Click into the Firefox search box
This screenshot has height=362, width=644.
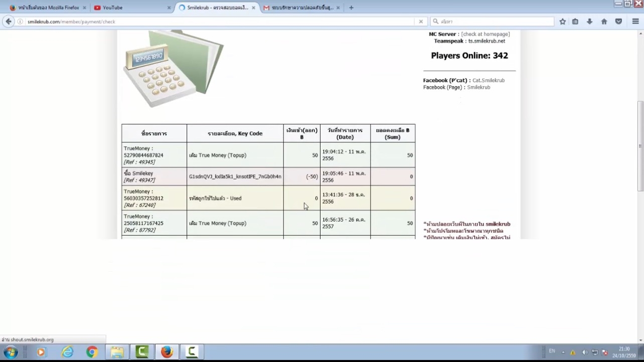[494, 22]
